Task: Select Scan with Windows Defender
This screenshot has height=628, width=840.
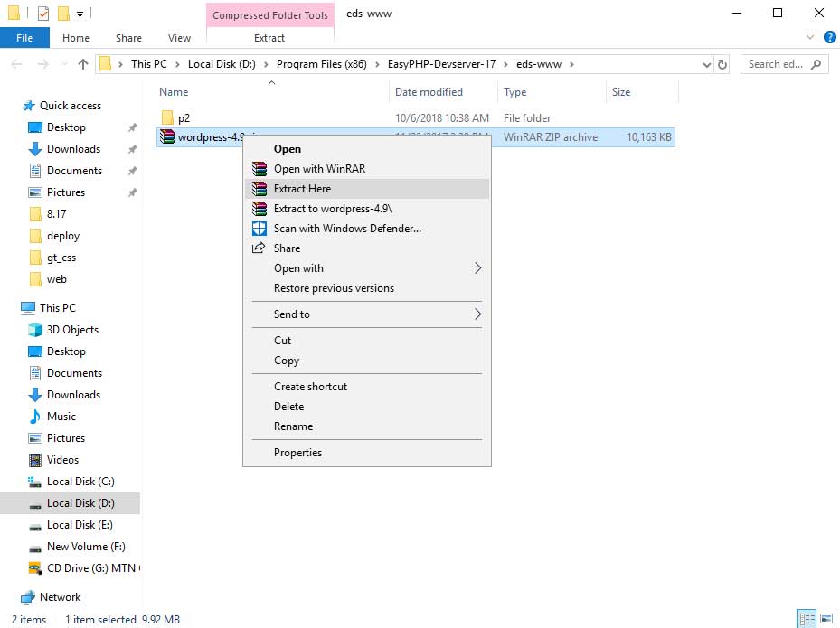Action: (x=367, y=228)
